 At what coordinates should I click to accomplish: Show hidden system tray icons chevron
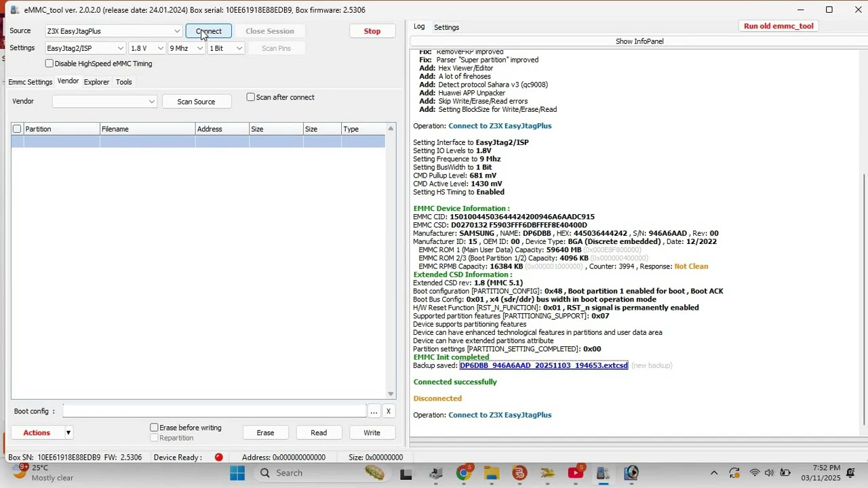click(714, 473)
